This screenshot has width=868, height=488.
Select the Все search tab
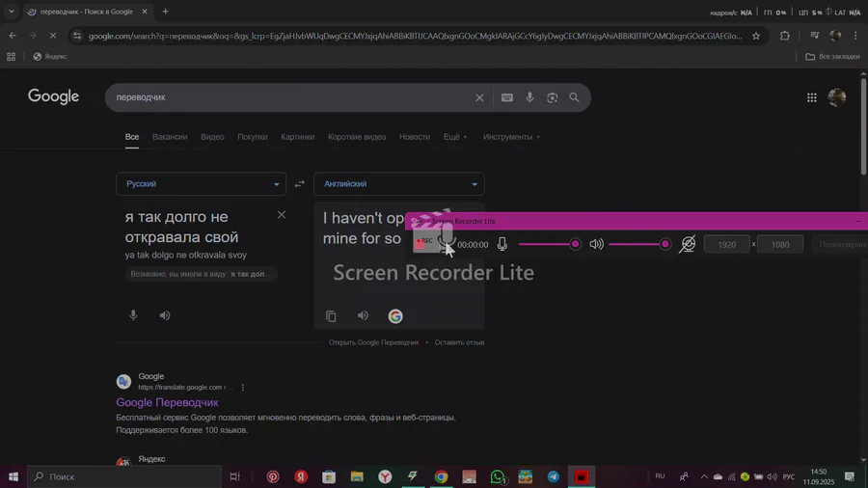tap(132, 137)
